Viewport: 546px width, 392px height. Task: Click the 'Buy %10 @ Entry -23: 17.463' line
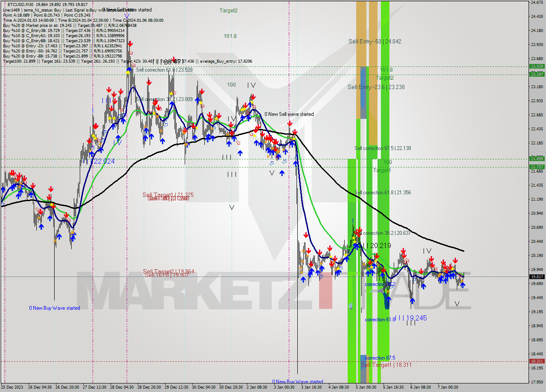62,46
